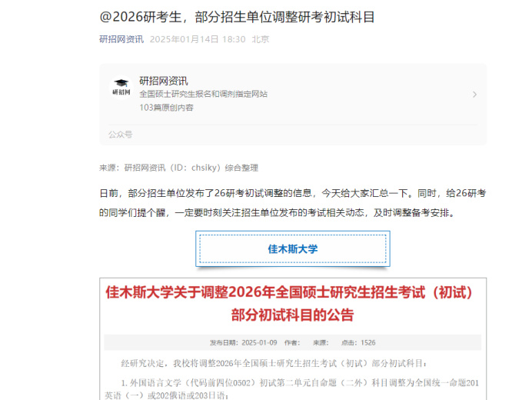This screenshot has height=400, width=532.
Task: Click the 研招网 graduation cap avatar icon
Action: point(121,87)
